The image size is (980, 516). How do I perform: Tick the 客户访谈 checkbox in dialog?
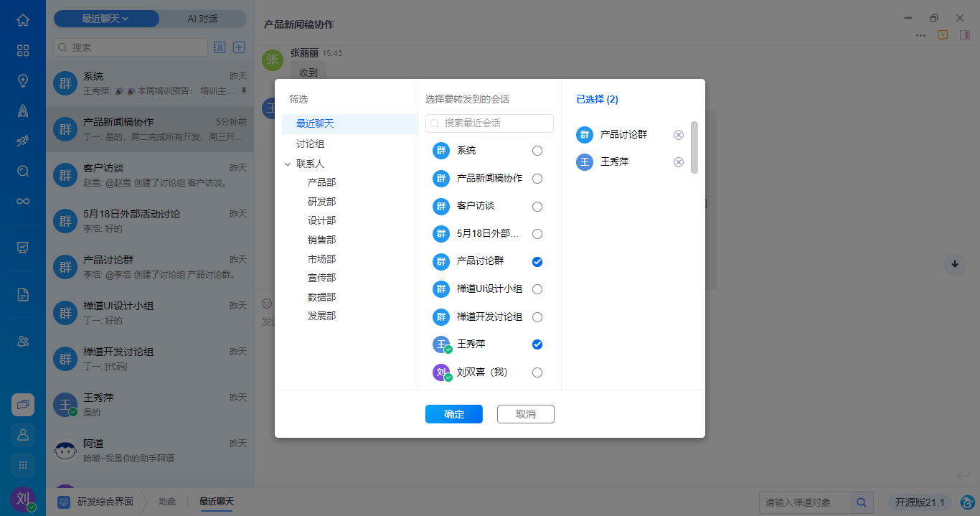(x=537, y=207)
